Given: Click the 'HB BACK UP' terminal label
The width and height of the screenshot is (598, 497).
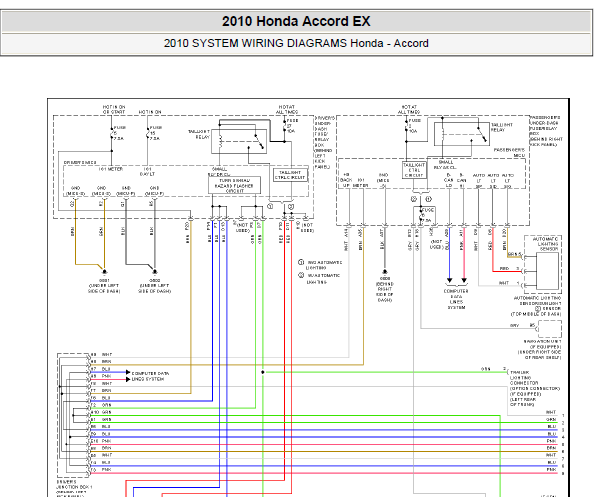Looking at the screenshot, I should [x=346, y=180].
